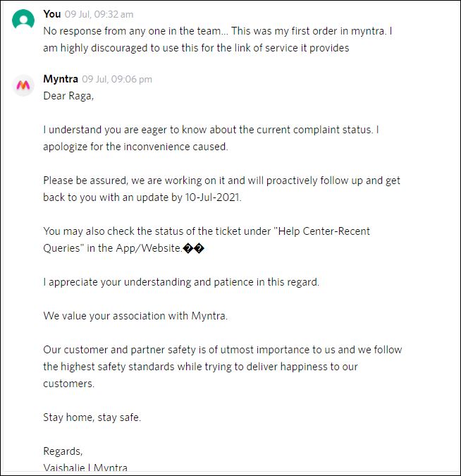This screenshot has width=461, height=476.
Task: Click the 09:32 am message timestamp
Action: click(99, 15)
